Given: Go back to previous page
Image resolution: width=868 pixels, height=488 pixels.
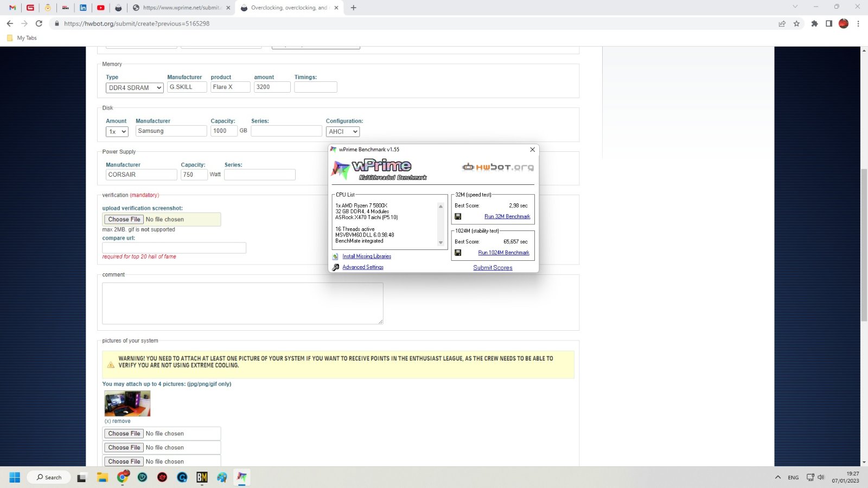Looking at the screenshot, I should click(x=10, y=23).
